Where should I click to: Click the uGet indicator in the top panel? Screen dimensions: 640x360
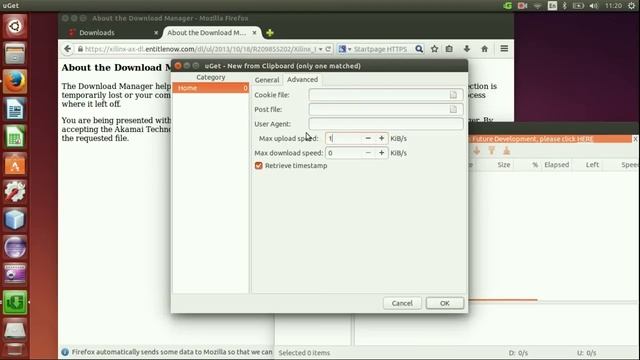click(x=508, y=5)
